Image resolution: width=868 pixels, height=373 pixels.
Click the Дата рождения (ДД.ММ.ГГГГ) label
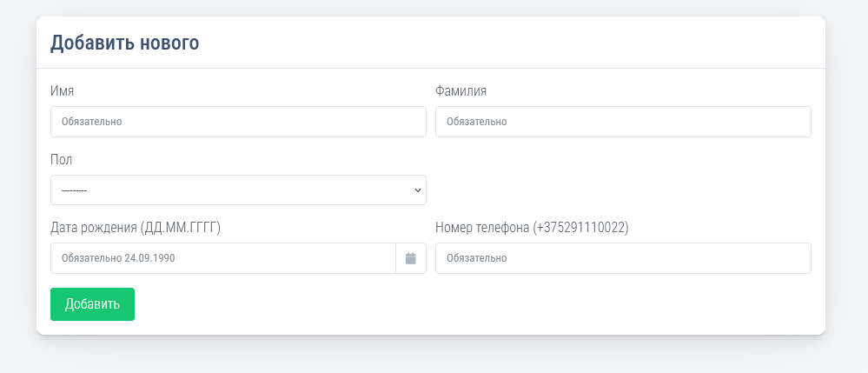(x=136, y=228)
